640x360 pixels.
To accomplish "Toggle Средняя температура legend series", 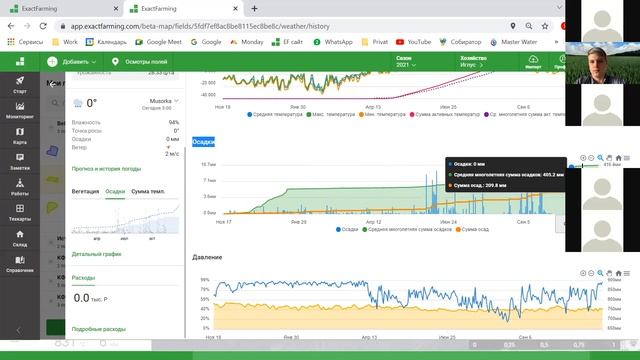I will point(275,114).
